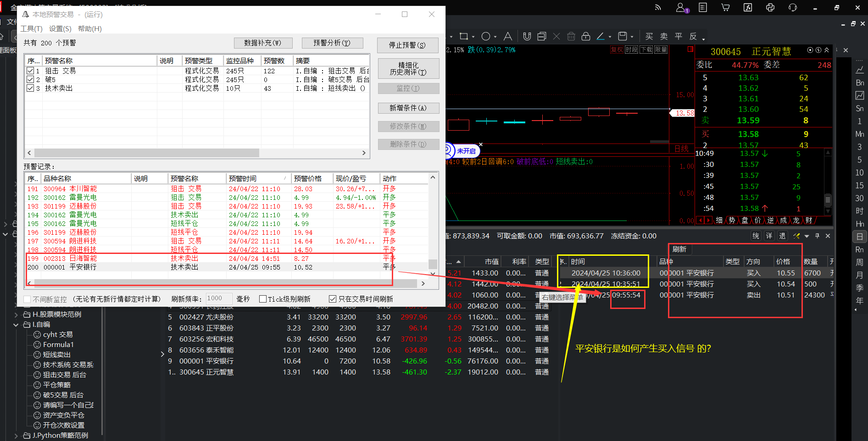
Task: Uncheck the 技术卖出 alert checkbox
Action: (30, 88)
